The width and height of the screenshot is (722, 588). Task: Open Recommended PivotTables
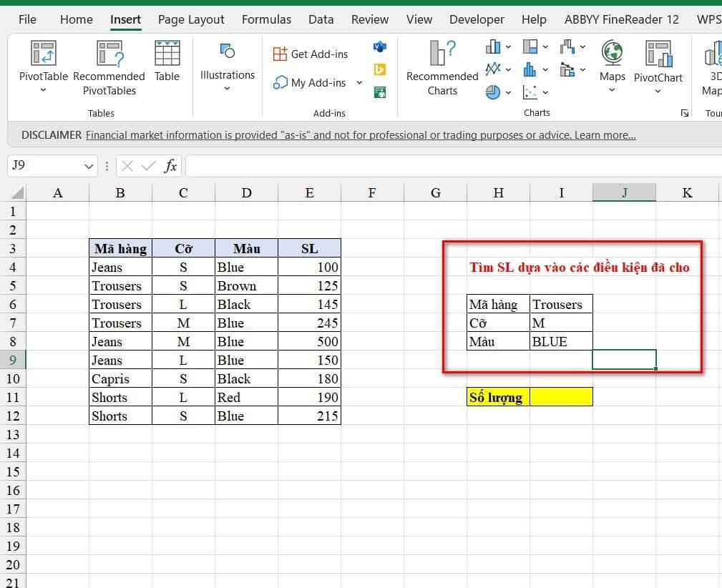coord(109,54)
